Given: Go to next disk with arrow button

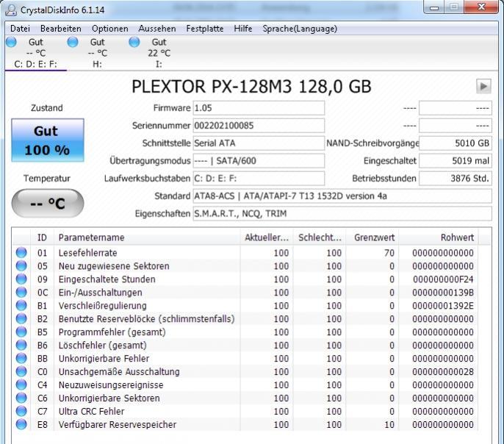Looking at the screenshot, I should click(483, 86).
